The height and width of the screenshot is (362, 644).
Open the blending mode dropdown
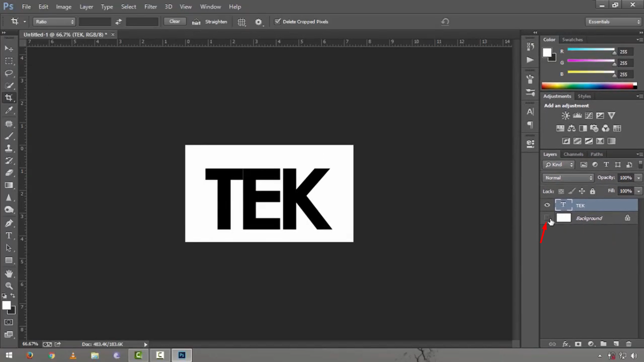pos(568,177)
